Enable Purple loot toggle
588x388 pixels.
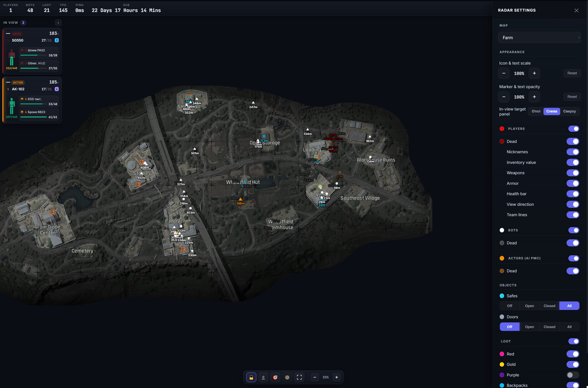[x=573, y=375]
